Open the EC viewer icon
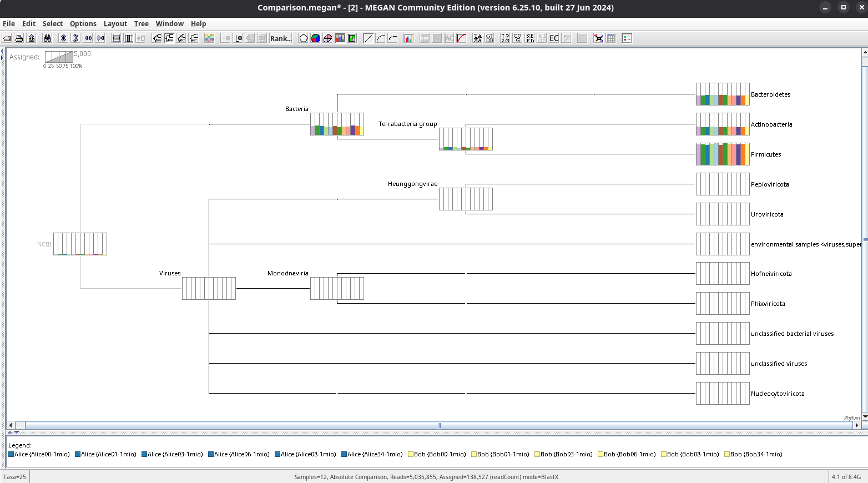The image size is (868, 483). tap(554, 38)
